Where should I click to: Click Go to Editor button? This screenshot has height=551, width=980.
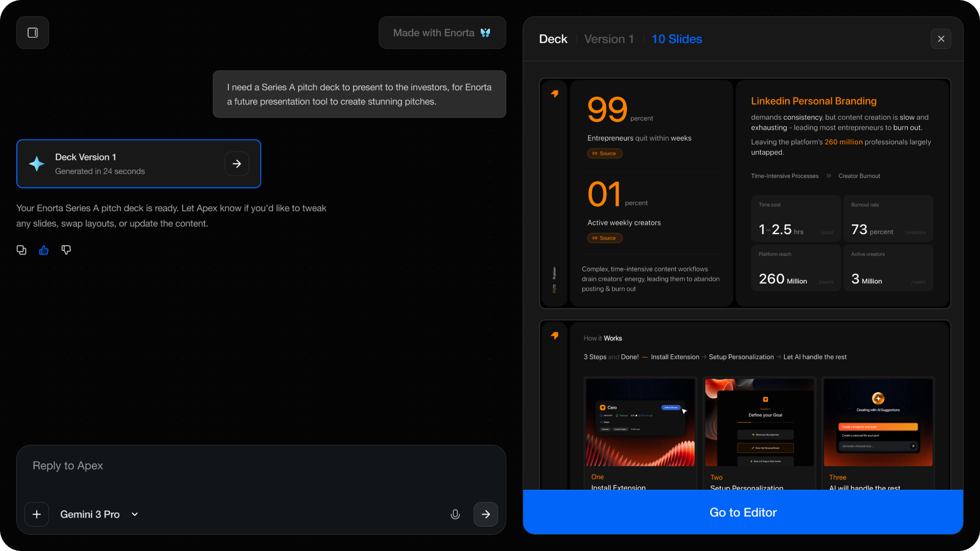point(743,512)
